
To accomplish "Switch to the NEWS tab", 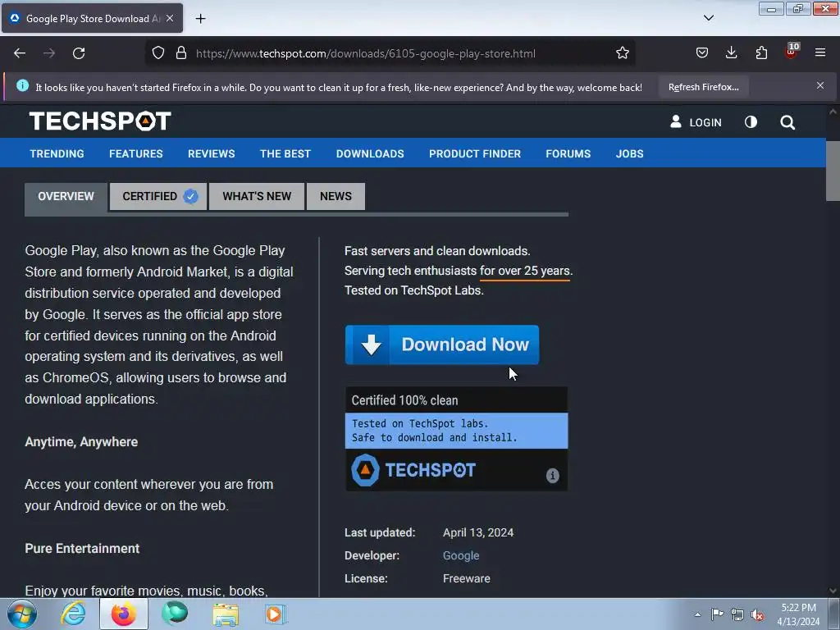I will pos(336,197).
